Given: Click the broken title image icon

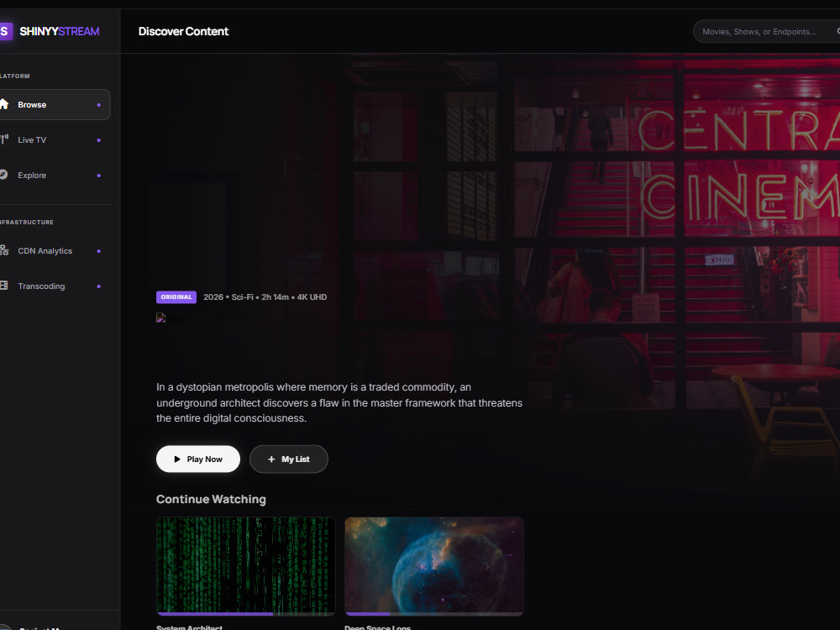Looking at the screenshot, I should [160, 318].
